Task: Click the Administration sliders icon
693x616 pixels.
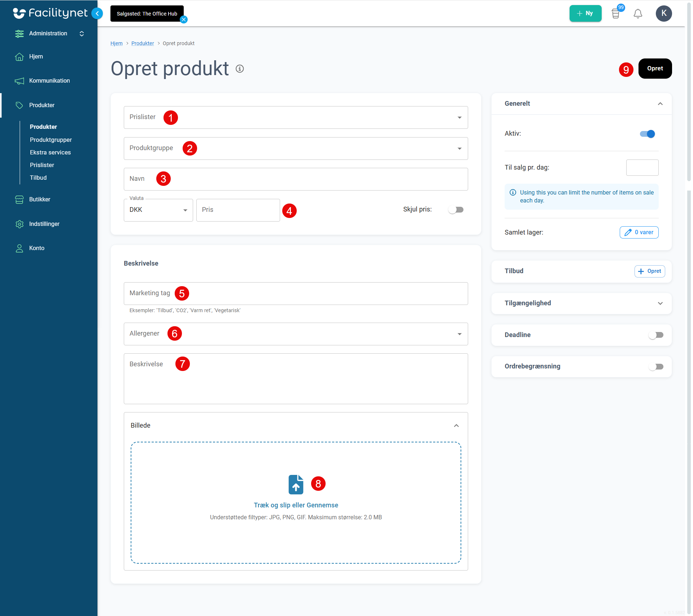Action: (x=19, y=34)
